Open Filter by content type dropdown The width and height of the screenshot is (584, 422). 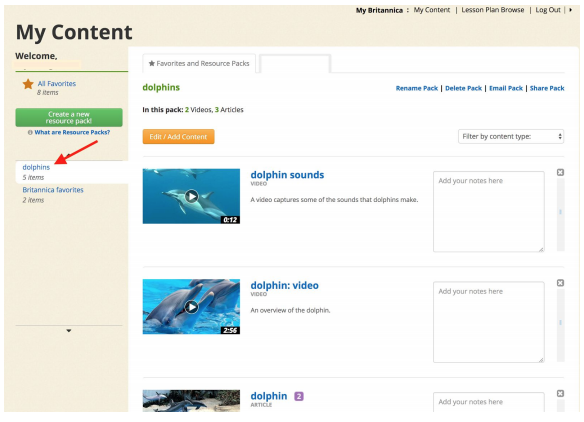coord(511,137)
